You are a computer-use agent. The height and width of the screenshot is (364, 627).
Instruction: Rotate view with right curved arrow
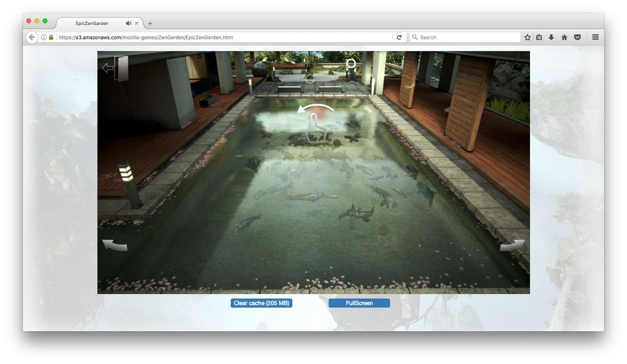coord(512,245)
